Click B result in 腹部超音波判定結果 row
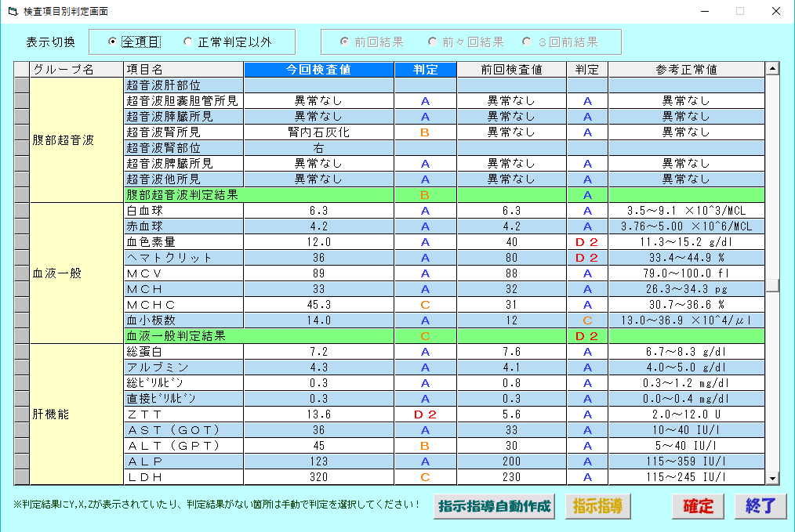The width and height of the screenshot is (795, 532). (426, 195)
